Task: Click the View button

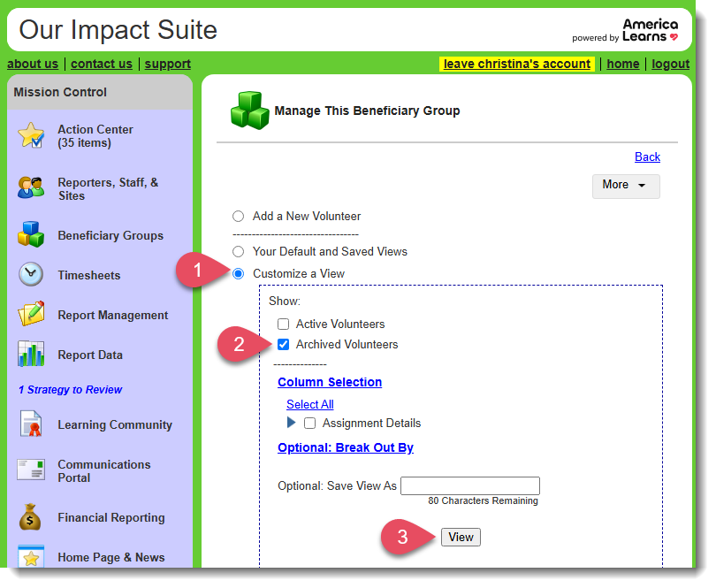Action: [461, 538]
